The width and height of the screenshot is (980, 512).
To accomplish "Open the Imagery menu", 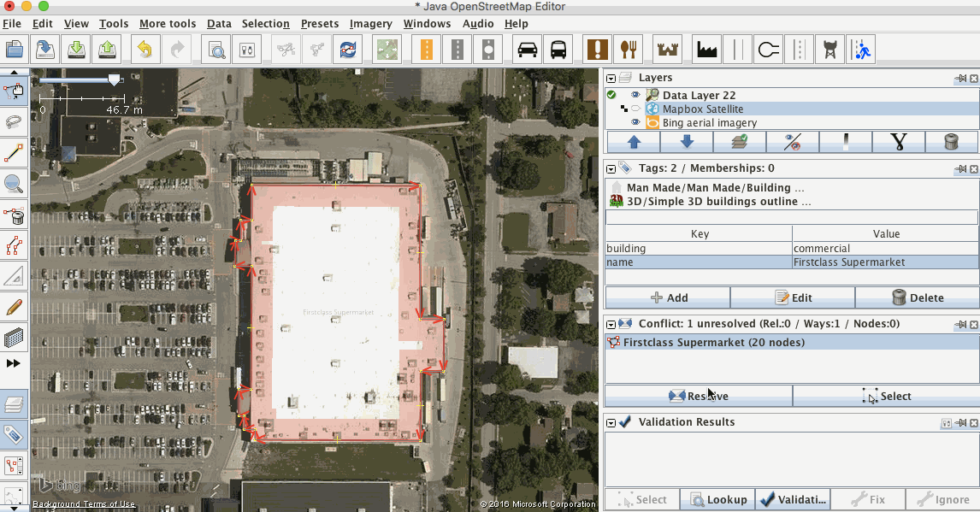I will (370, 23).
